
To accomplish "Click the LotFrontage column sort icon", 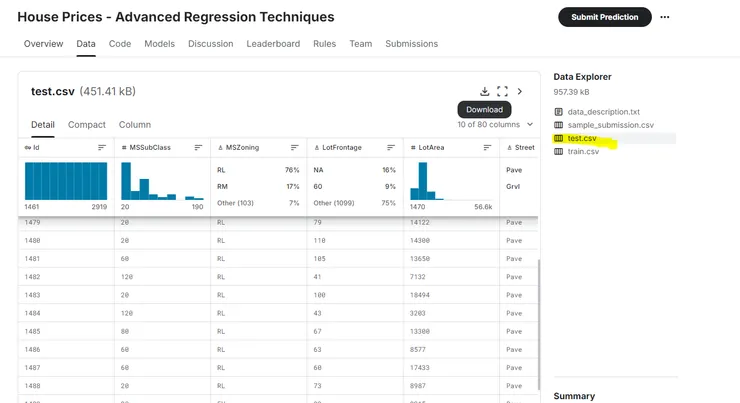I will (x=392, y=147).
